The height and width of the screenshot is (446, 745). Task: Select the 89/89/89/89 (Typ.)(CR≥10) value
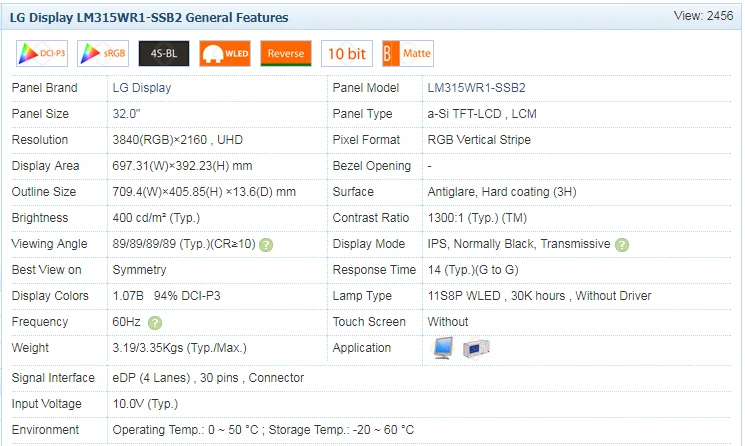[x=184, y=244]
